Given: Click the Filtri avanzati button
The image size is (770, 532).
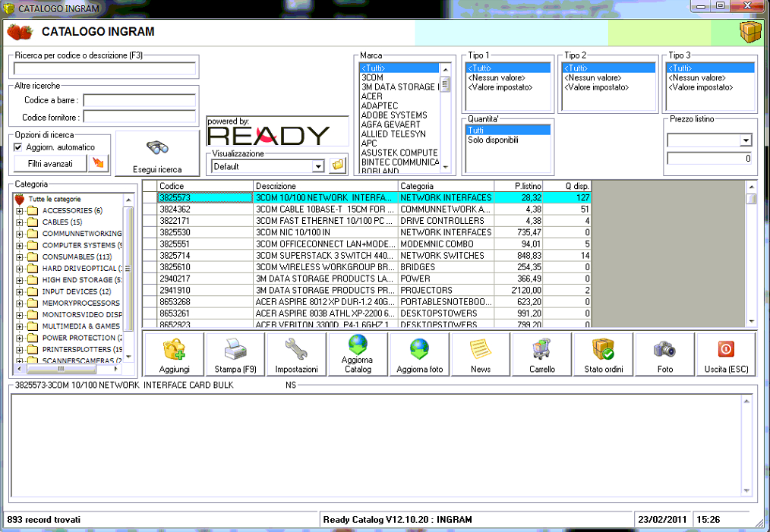Looking at the screenshot, I should [x=50, y=163].
